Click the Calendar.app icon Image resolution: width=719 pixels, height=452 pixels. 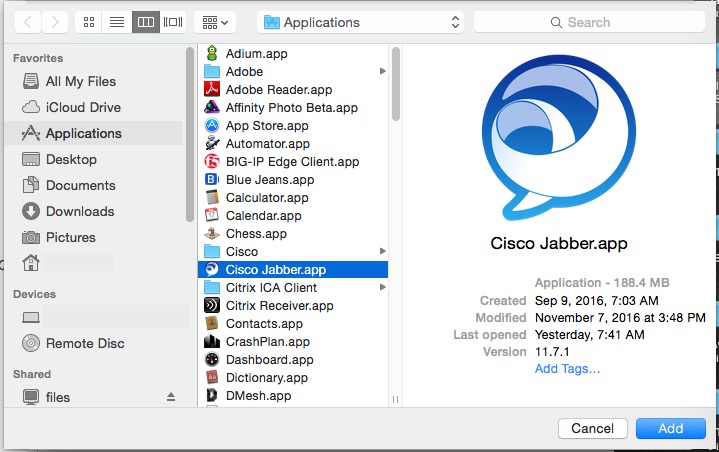(x=211, y=215)
